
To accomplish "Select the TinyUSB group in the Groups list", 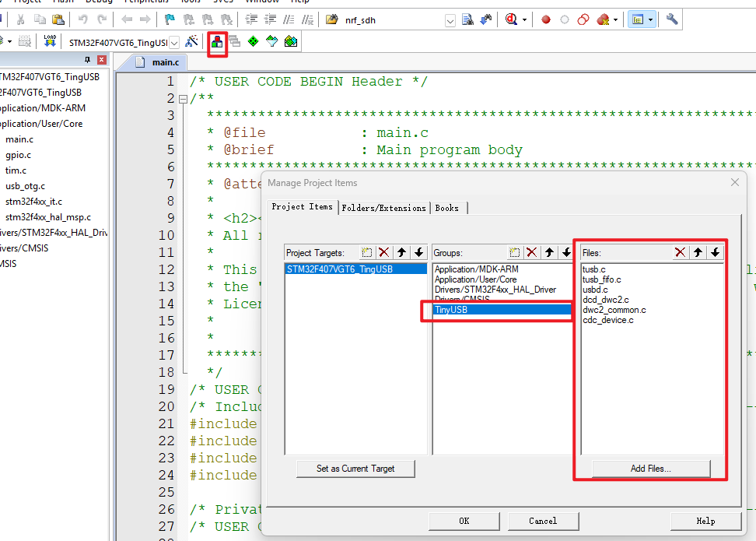I will [x=502, y=310].
